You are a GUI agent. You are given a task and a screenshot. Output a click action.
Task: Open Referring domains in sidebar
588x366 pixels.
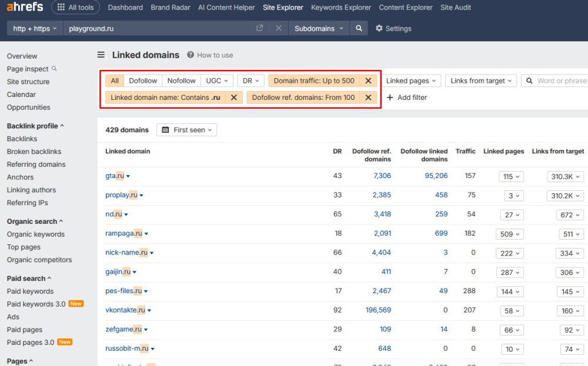coord(36,164)
